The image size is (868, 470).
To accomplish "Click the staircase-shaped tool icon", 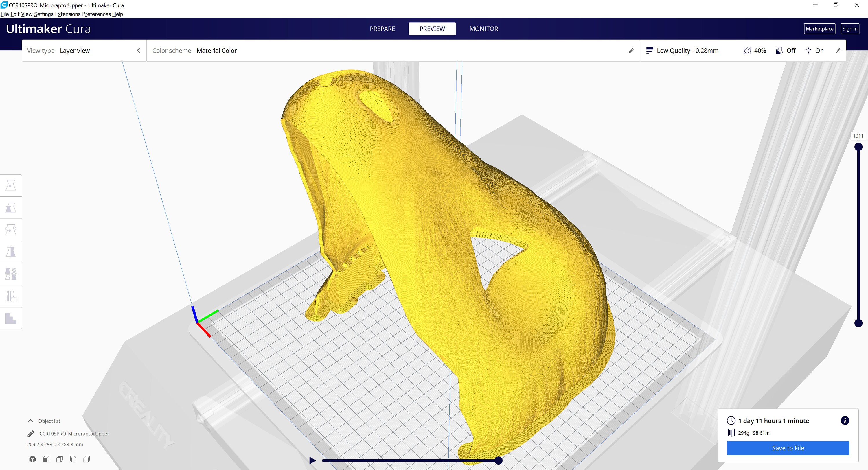I will [11, 318].
